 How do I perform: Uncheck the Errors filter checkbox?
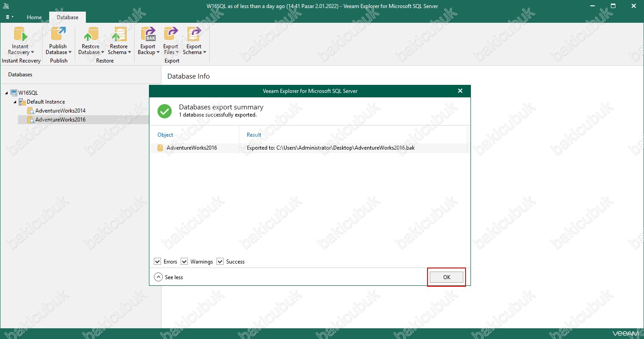coord(157,261)
